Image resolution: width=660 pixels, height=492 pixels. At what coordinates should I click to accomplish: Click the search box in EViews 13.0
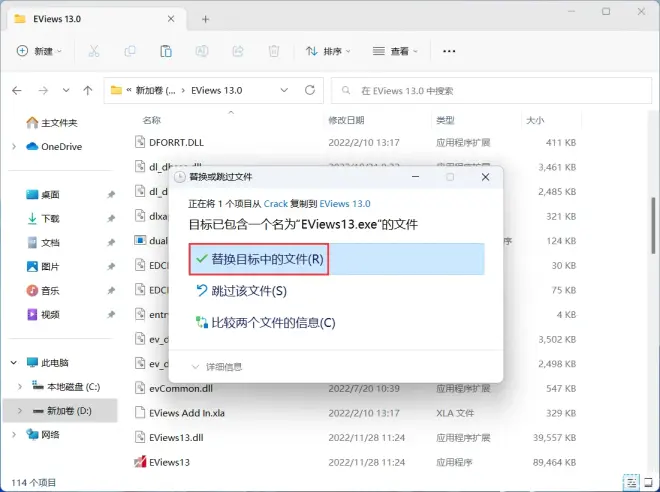tap(491, 90)
